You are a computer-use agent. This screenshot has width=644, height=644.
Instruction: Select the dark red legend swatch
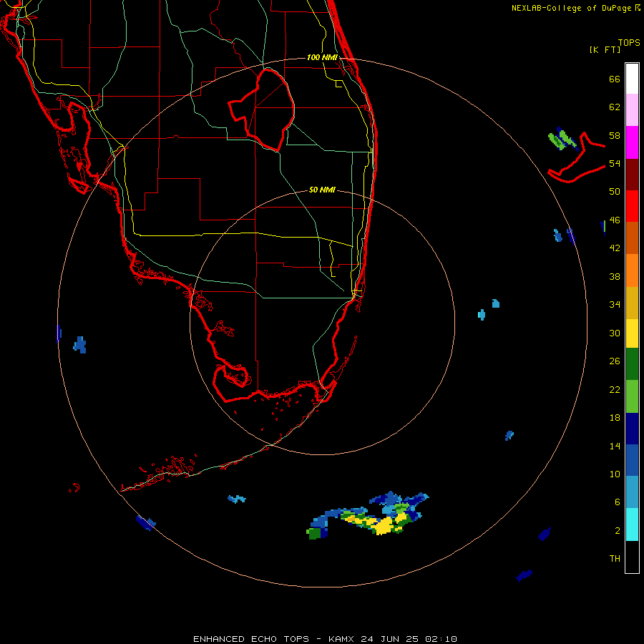pos(632,174)
